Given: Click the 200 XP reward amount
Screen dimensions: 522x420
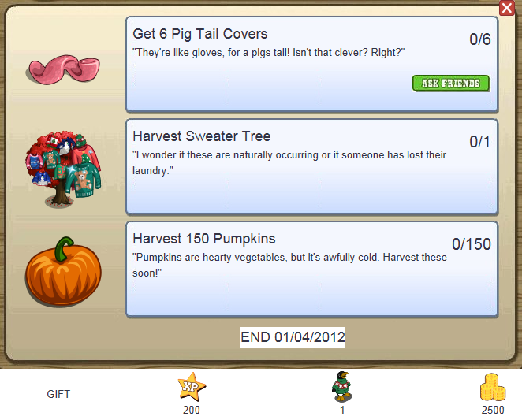Looking at the screenshot, I should pyautogui.click(x=192, y=410).
